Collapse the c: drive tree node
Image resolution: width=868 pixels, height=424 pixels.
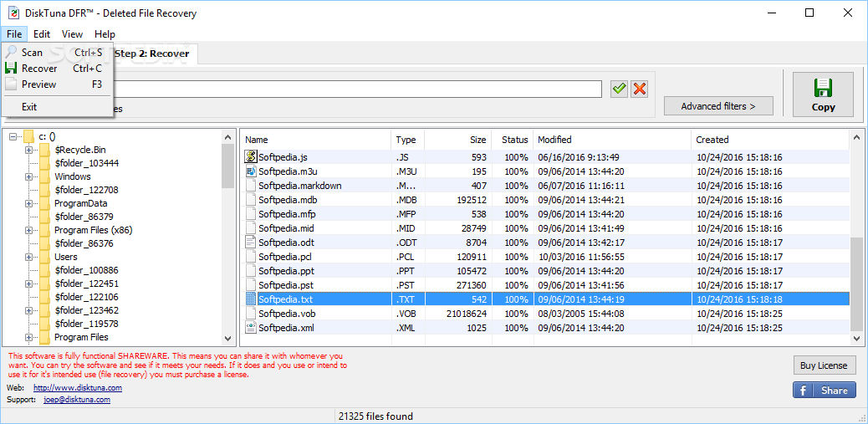(13, 136)
